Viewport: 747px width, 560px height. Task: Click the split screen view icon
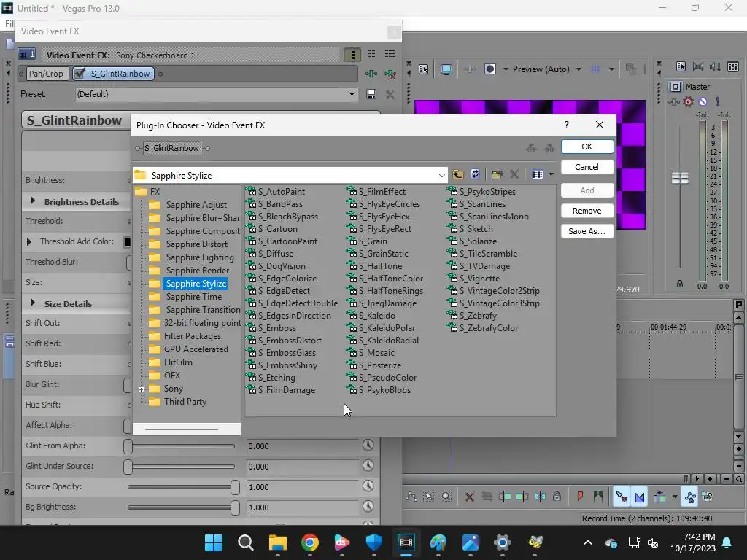(x=489, y=69)
